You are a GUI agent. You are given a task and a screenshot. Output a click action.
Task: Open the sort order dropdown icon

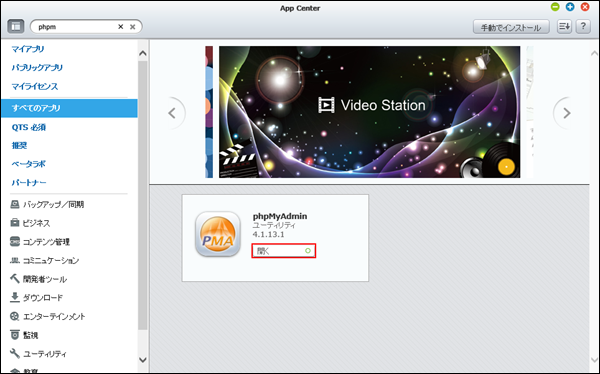tap(564, 26)
